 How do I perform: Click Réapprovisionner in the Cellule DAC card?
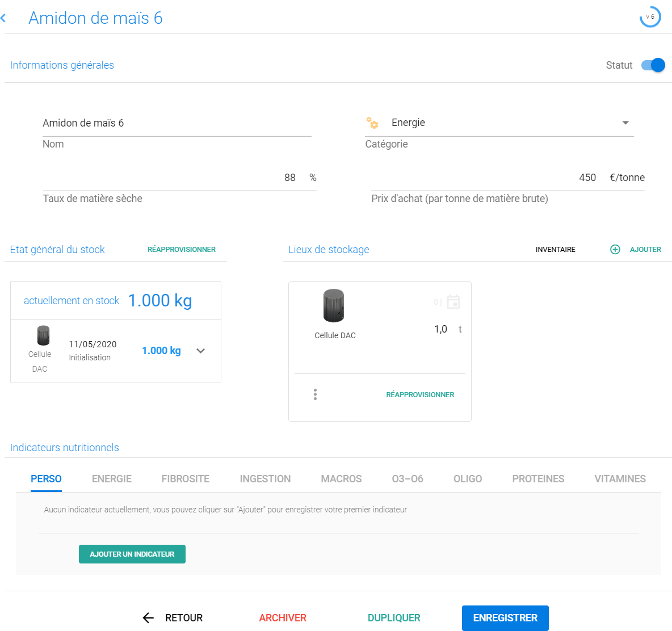click(x=420, y=394)
